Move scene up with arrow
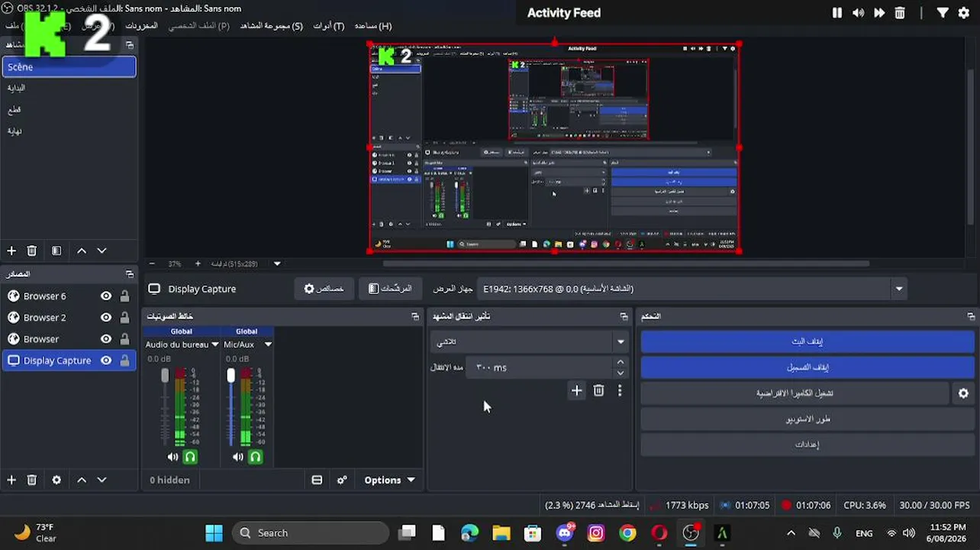Screen dimensions: 980x550 coord(82,251)
